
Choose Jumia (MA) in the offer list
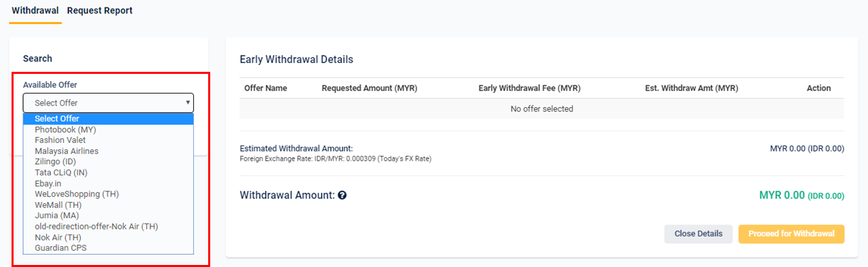(x=108, y=215)
